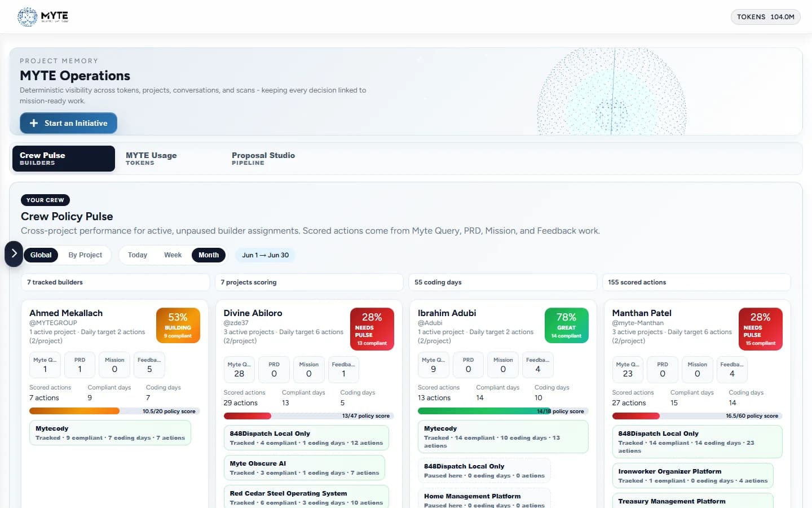Click the 155 scored actions stat

[x=696, y=282]
